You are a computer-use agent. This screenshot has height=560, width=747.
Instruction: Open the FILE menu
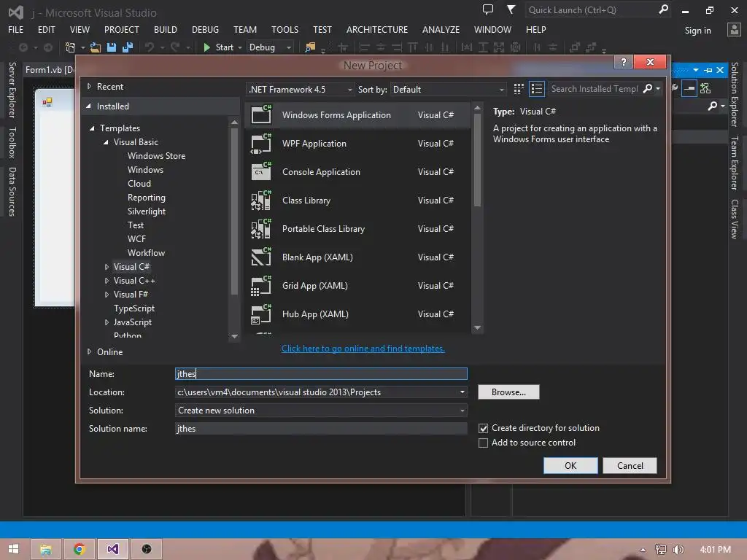click(x=16, y=29)
